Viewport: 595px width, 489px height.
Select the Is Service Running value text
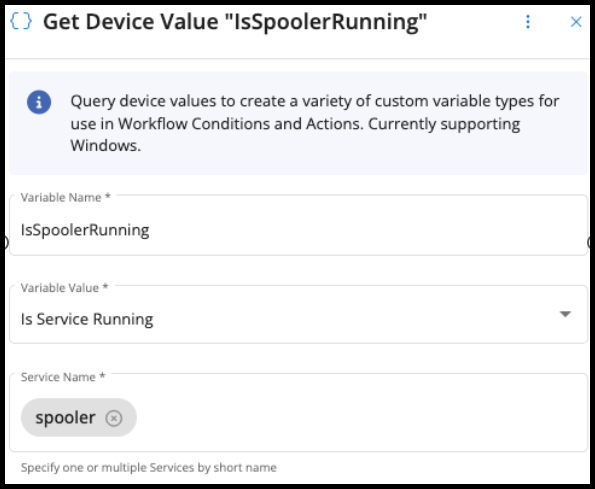tap(87, 319)
